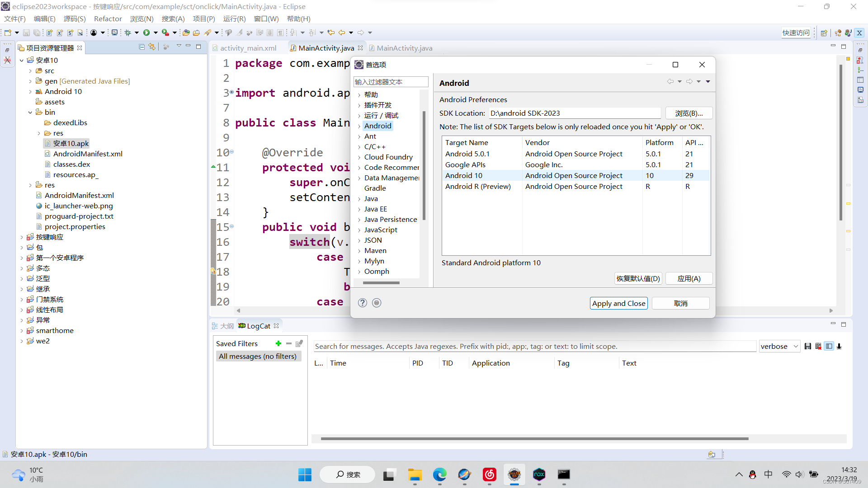
Task: Expand the smarthome project
Action: (x=21, y=331)
